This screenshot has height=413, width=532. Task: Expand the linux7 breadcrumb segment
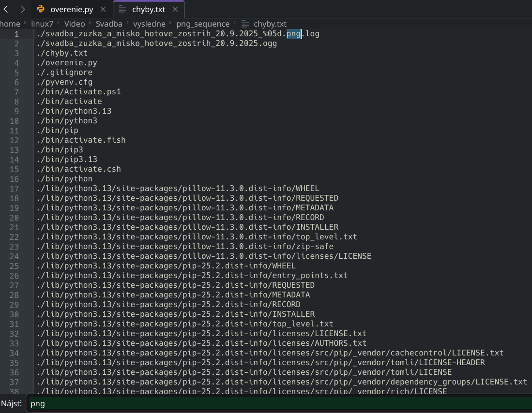point(42,24)
